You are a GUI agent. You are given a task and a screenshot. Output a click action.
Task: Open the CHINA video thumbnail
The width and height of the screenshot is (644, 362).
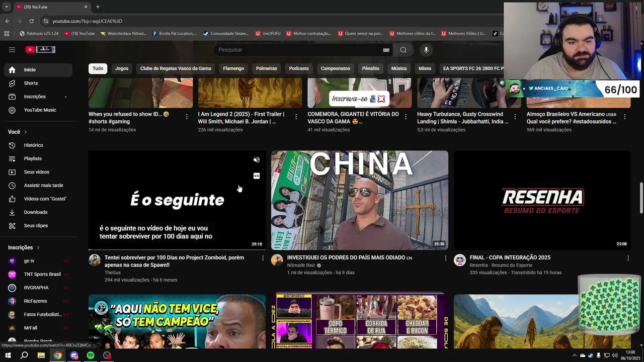(x=360, y=200)
